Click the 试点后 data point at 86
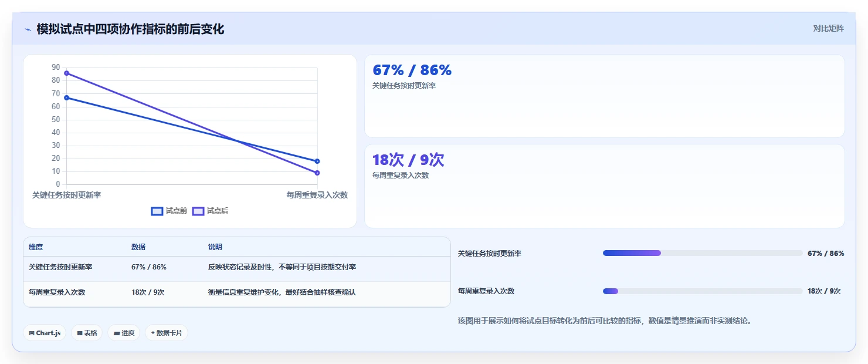Image resolution: width=868 pixels, height=364 pixels. click(67, 73)
